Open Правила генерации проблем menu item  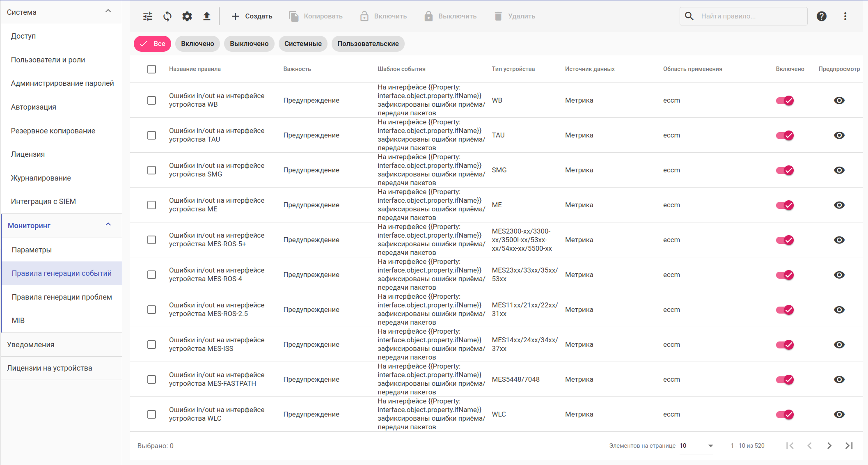click(x=62, y=297)
